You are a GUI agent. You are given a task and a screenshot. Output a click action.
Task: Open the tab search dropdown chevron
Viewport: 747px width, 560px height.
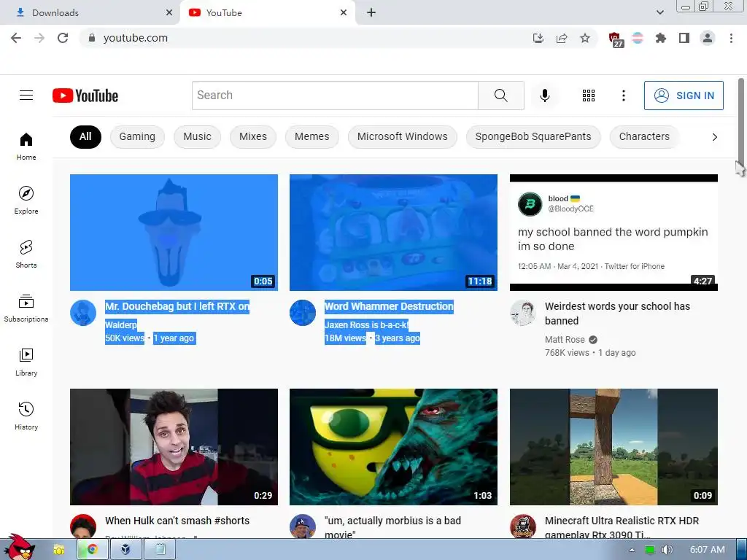pos(659,12)
